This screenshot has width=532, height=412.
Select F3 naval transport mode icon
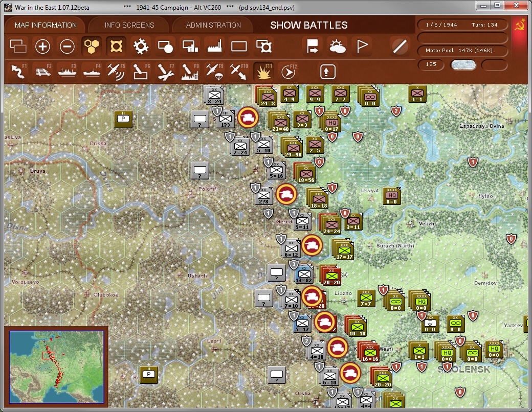tap(67, 71)
